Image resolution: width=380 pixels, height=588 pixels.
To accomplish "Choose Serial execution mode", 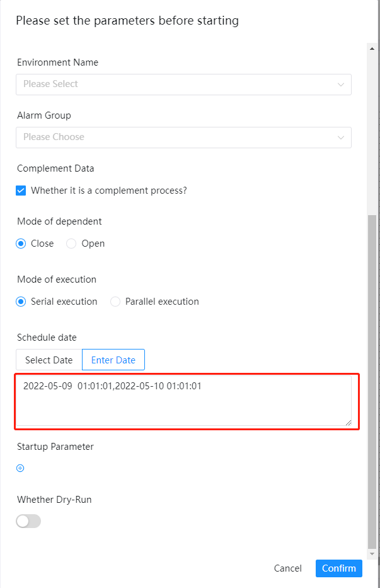I will point(21,302).
